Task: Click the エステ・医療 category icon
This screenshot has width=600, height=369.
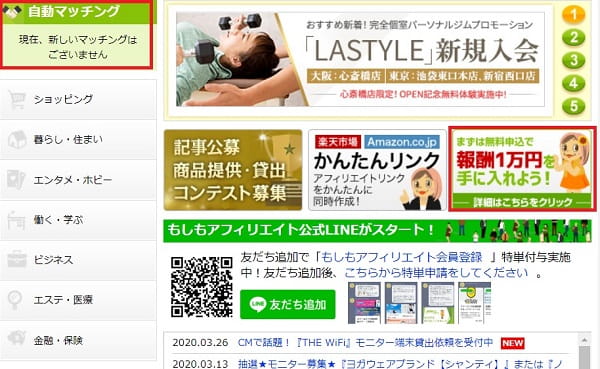Action: (x=16, y=300)
